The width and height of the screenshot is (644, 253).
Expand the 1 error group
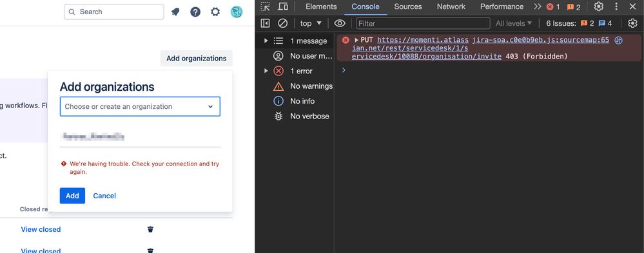click(266, 71)
